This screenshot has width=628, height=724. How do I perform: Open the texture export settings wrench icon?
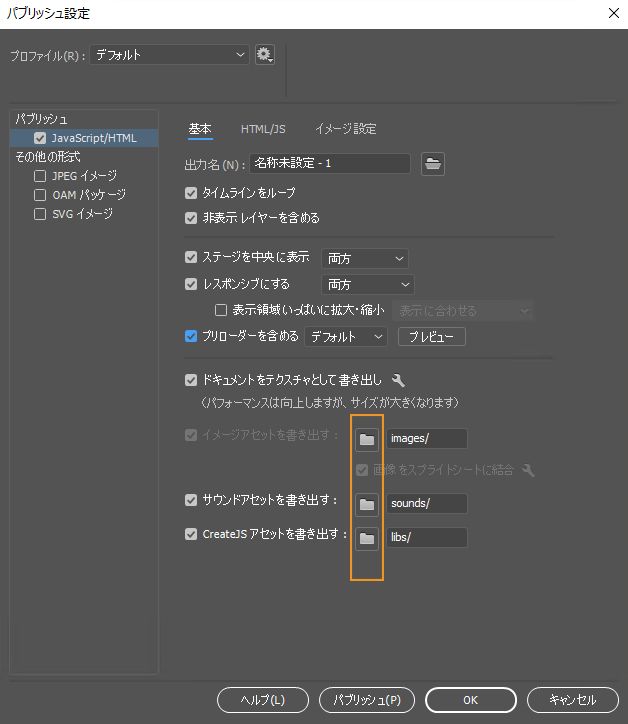[x=398, y=380]
